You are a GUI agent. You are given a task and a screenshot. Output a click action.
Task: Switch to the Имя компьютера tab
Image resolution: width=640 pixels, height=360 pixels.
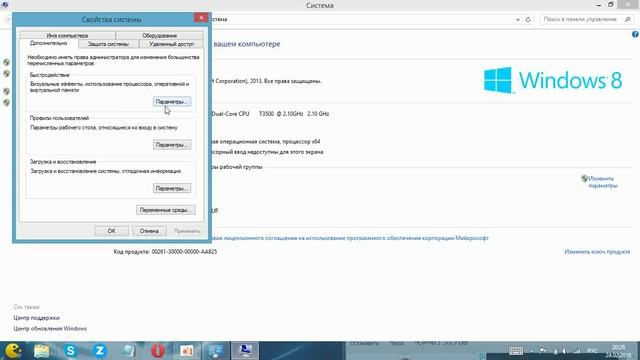pyautogui.click(x=67, y=36)
